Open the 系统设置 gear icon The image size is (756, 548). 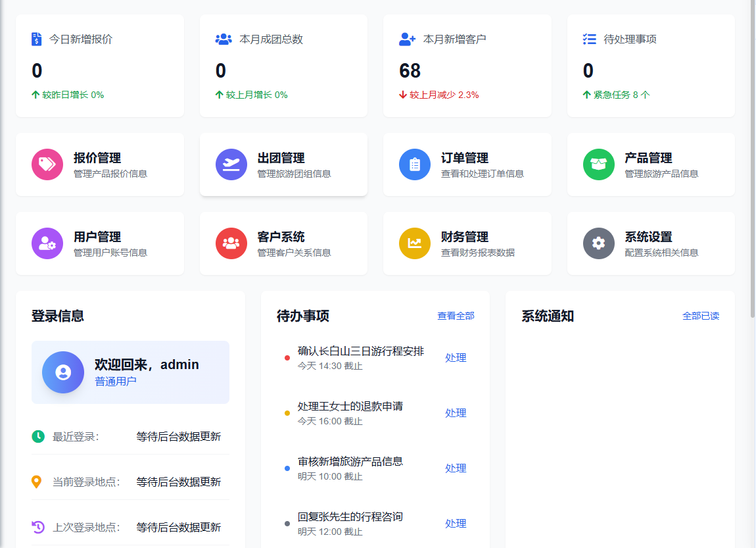(598, 243)
